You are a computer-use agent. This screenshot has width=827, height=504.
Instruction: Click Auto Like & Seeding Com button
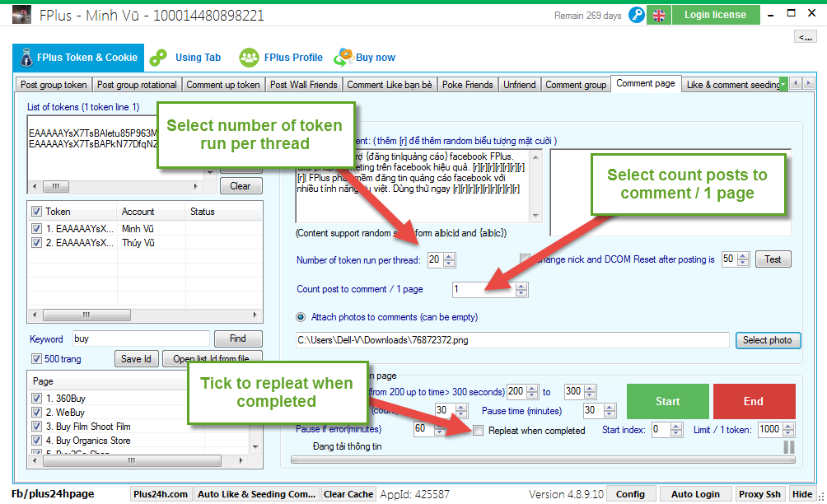pos(256,494)
